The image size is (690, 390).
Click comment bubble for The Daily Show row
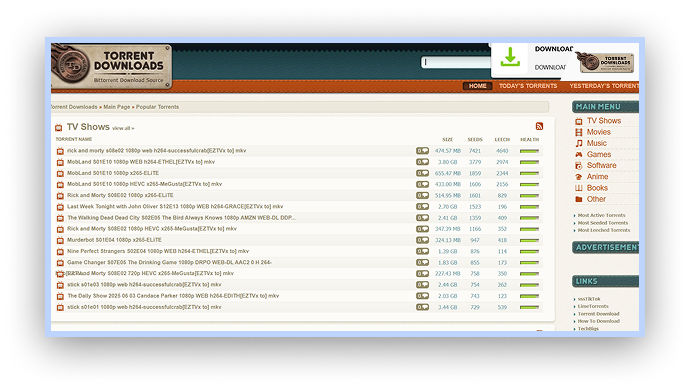[x=422, y=296]
